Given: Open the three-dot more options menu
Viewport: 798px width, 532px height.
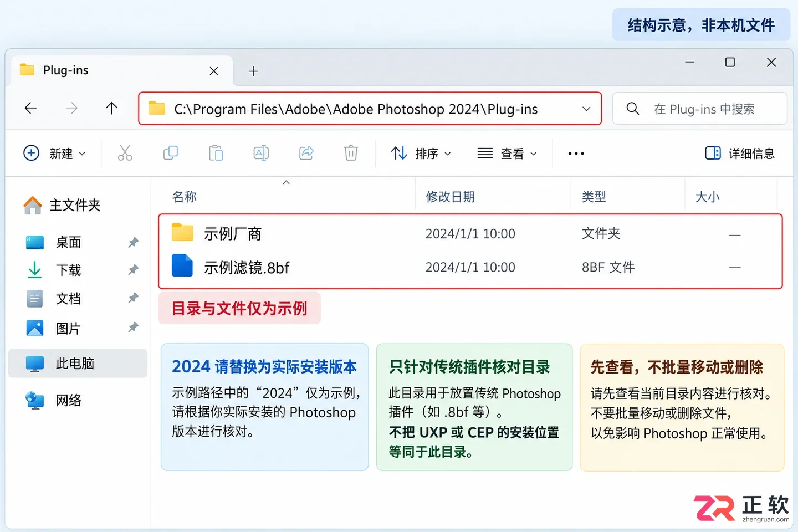Looking at the screenshot, I should point(576,154).
